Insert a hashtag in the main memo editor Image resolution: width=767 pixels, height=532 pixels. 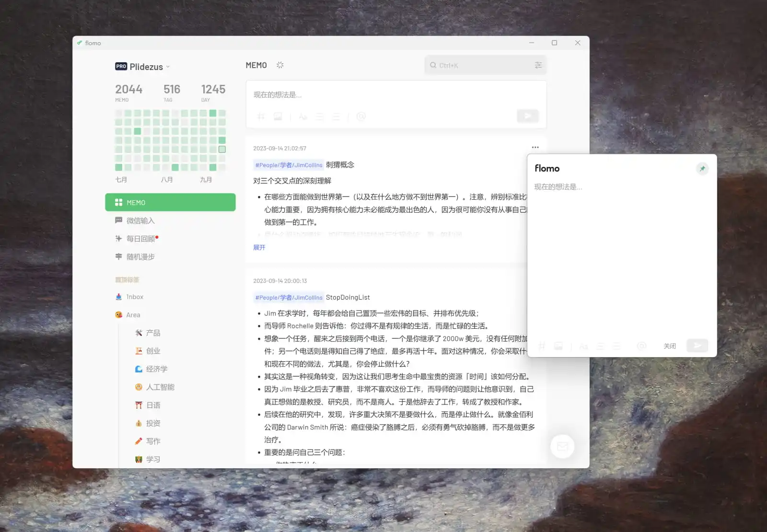(x=261, y=116)
